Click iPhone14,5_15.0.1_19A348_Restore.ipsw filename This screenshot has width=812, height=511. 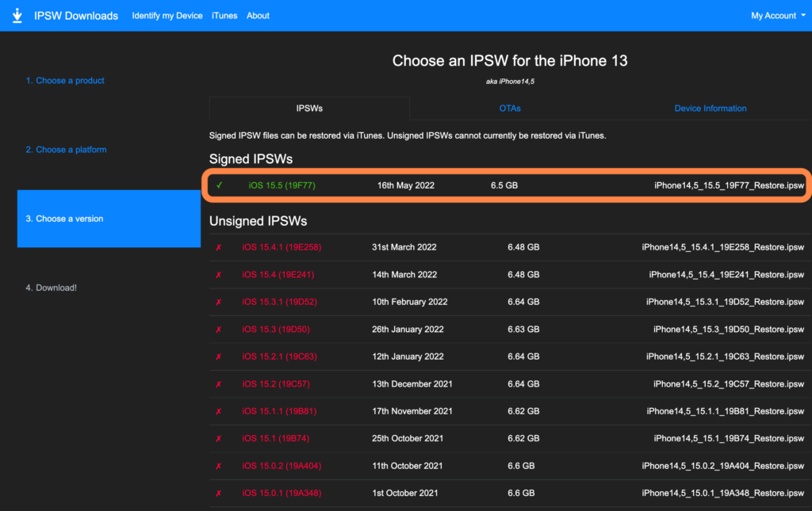click(722, 494)
